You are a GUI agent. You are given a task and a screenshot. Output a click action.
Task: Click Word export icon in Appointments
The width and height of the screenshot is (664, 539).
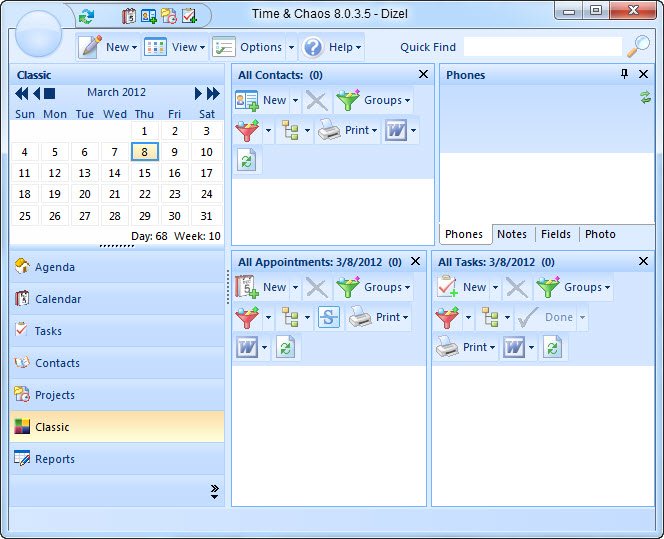246,347
